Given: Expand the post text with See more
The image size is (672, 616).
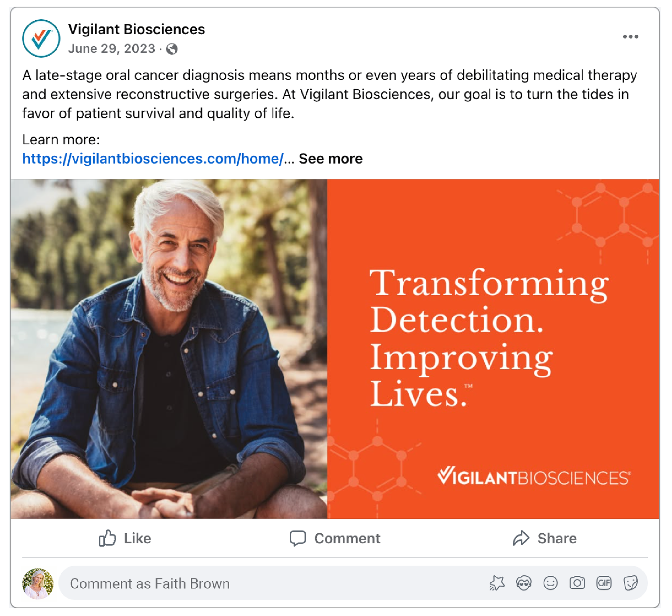Looking at the screenshot, I should [330, 159].
